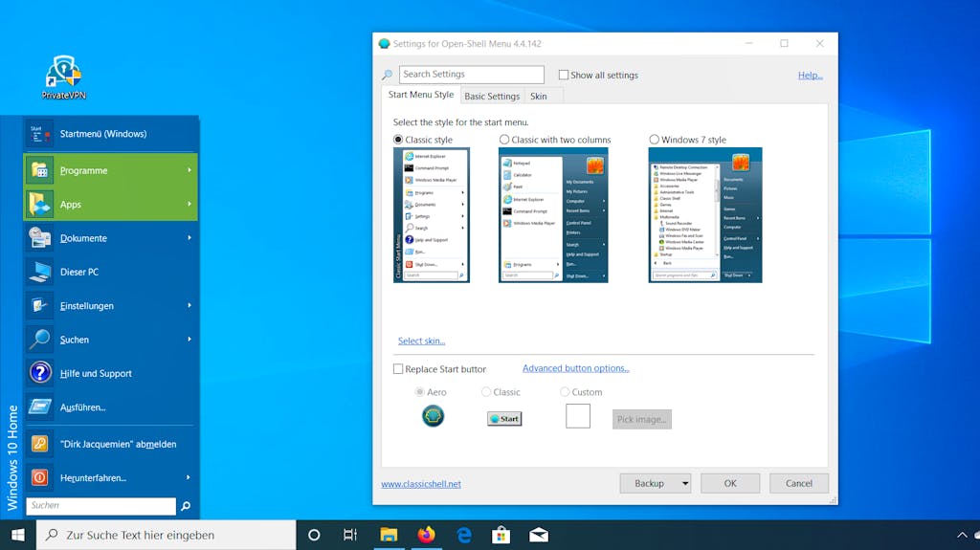Screen dimensions: 980x550
Task: Open Cortana circle on taskbar
Action: (314, 535)
